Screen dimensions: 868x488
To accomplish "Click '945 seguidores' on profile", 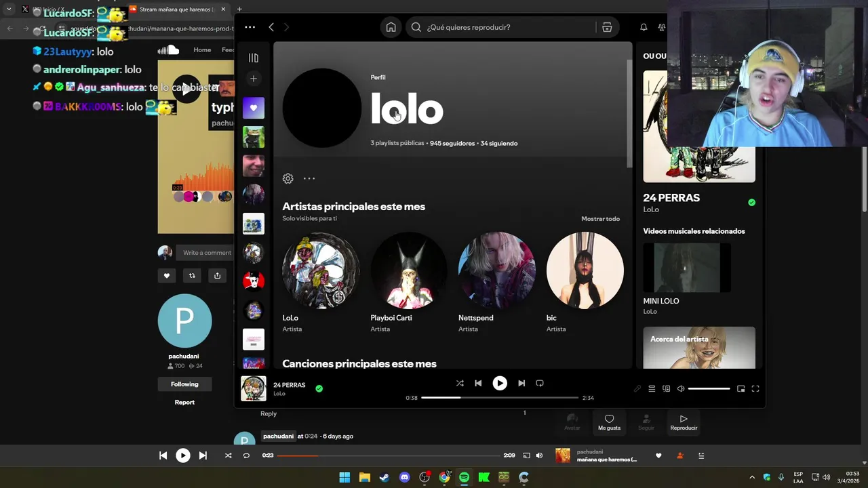I will tap(452, 143).
